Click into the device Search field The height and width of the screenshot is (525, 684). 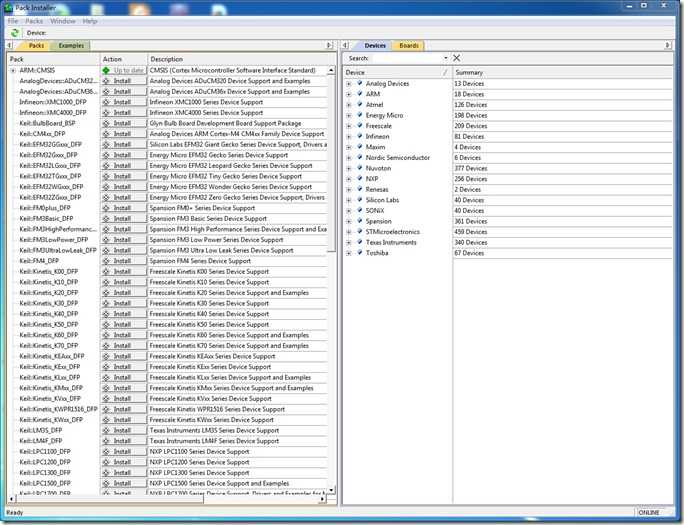tap(407, 58)
